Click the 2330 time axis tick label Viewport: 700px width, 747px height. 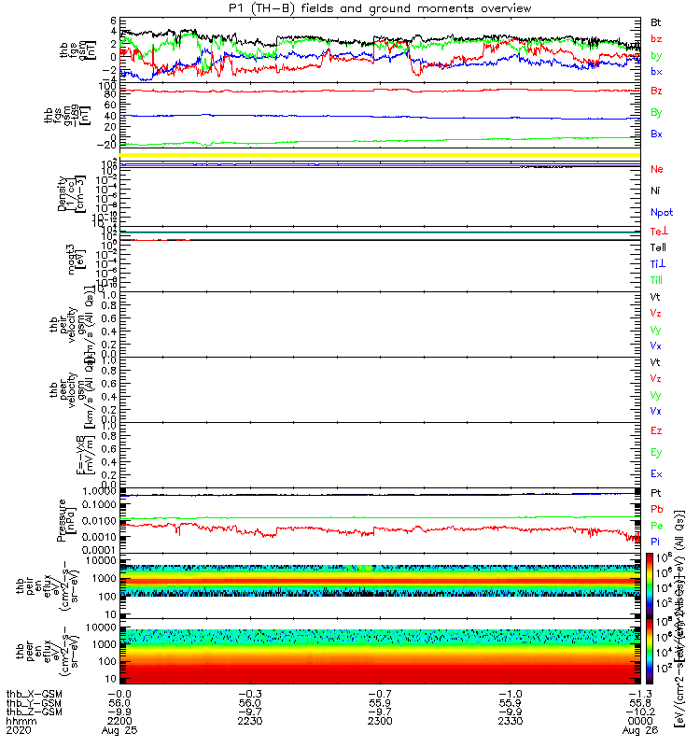coord(510,721)
